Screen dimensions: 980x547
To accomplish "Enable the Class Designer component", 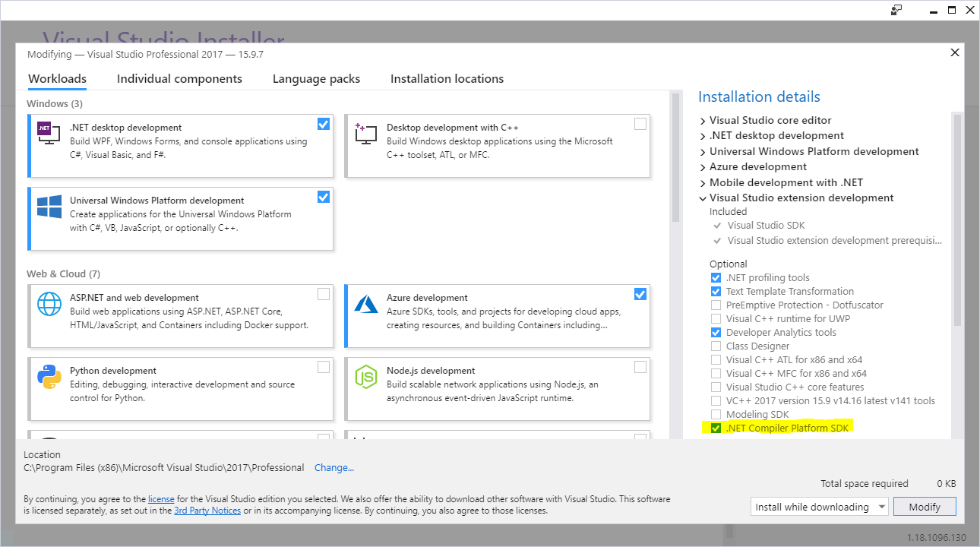I will pos(716,346).
